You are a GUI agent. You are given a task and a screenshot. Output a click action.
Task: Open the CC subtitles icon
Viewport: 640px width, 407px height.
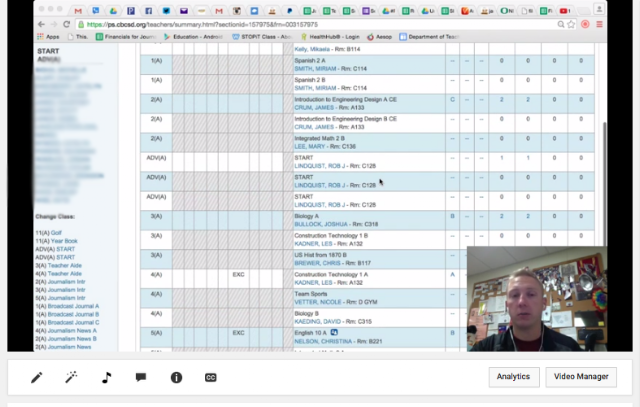pos(211,378)
